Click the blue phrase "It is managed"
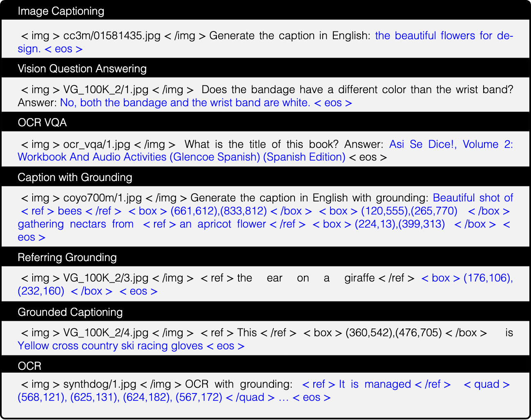Viewport: 531px width, 420px height. [x=375, y=384]
